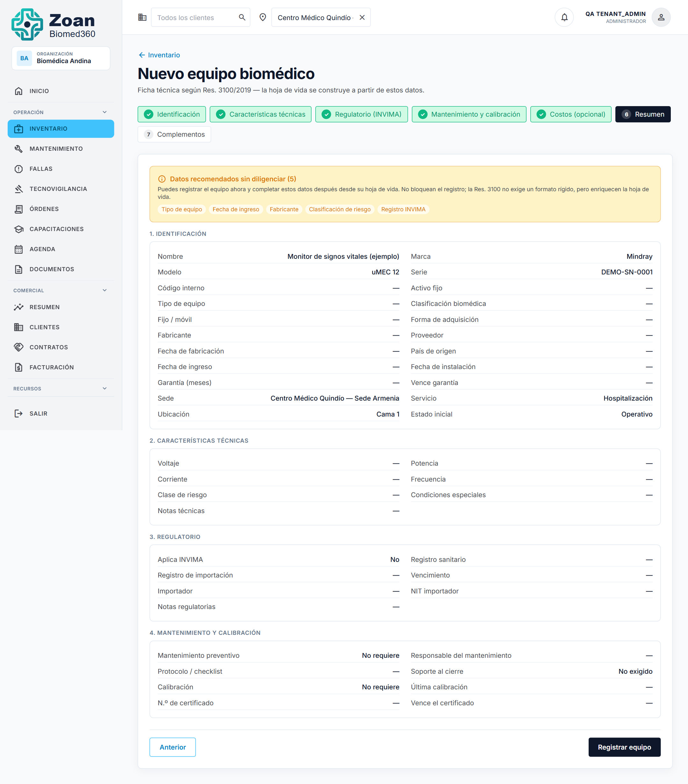Click the No exigido support value
688x784 pixels.
coord(635,671)
